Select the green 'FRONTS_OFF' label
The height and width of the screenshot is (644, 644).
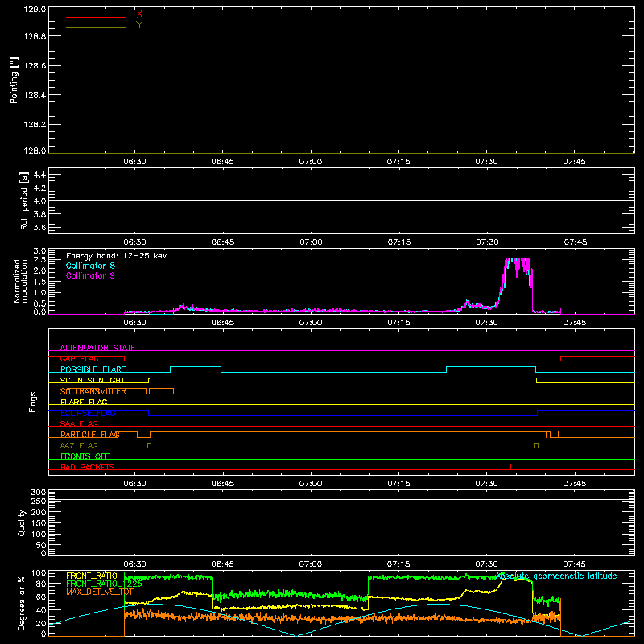point(85,456)
